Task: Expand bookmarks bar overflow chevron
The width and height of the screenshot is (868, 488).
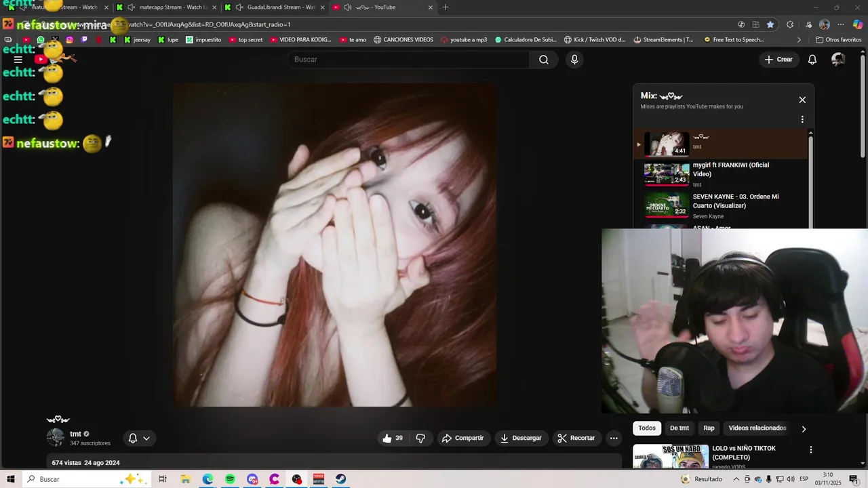Action: 799,40
